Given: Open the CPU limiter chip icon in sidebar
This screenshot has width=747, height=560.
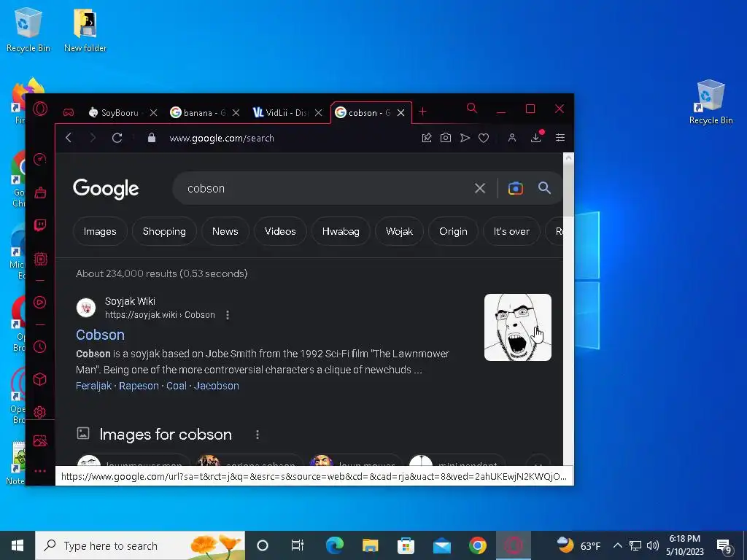Looking at the screenshot, I should (40, 259).
